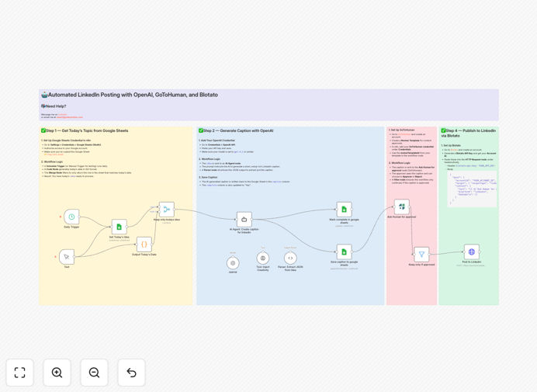Screen dimensions: 537x392
Task: Select the Parser Extract JSON sub-node
Action: pyautogui.click(x=290, y=258)
